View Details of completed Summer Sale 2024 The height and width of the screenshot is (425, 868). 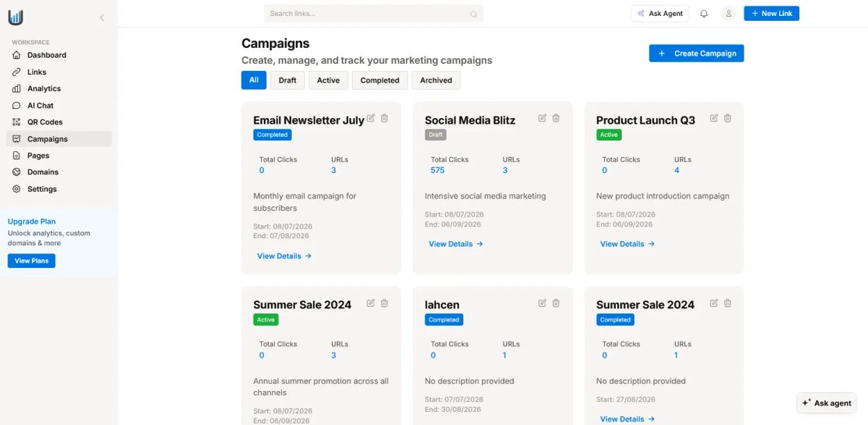tap(627, 418)
